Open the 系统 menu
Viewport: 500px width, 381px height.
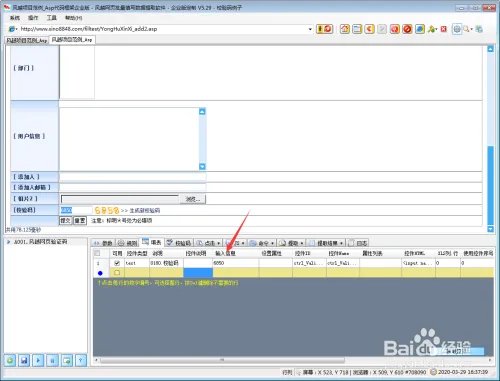pos(15,18)
